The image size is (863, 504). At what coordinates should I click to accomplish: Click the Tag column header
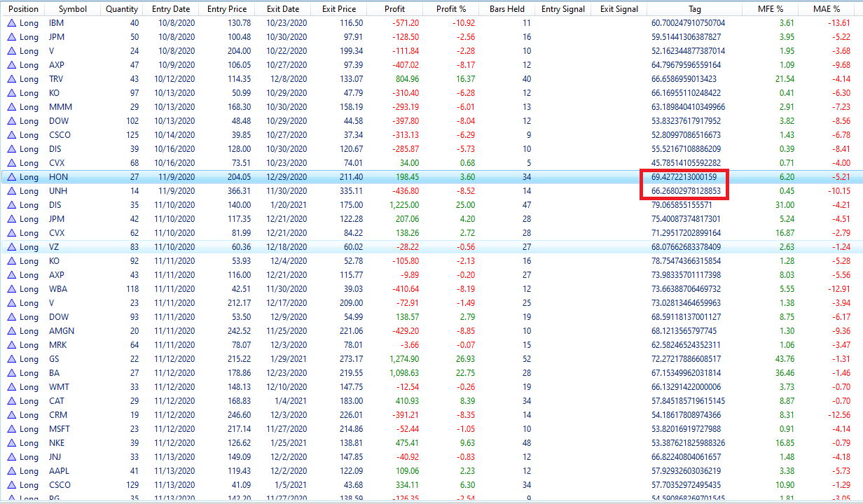694,9
